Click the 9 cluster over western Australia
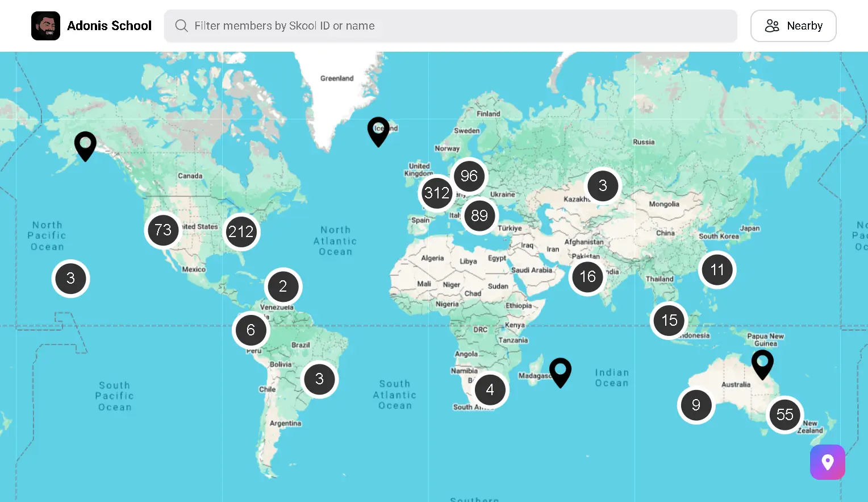Viewport: 868px width, 502px height. tap(695, 405)
